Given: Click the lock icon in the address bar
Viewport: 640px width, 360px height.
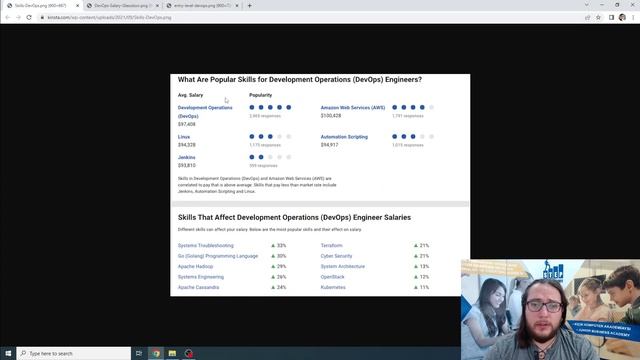Looking at the screenshot, I should (x=42, y=18).
